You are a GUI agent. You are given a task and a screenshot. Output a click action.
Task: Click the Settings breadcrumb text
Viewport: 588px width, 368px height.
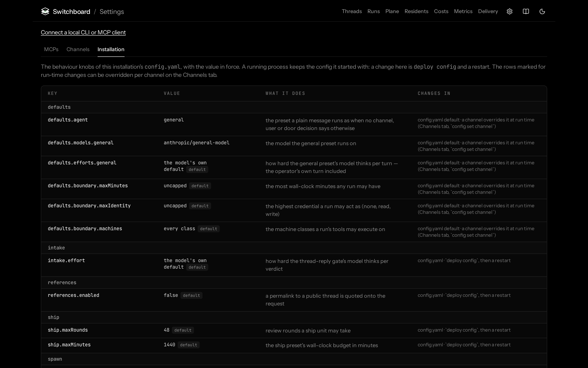(x=112, y=12)
